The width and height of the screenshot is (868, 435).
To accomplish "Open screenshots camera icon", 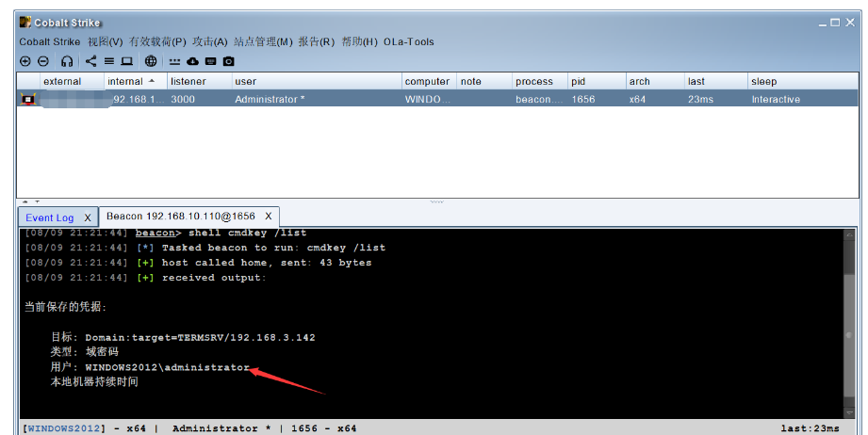I will pos(229,61).
